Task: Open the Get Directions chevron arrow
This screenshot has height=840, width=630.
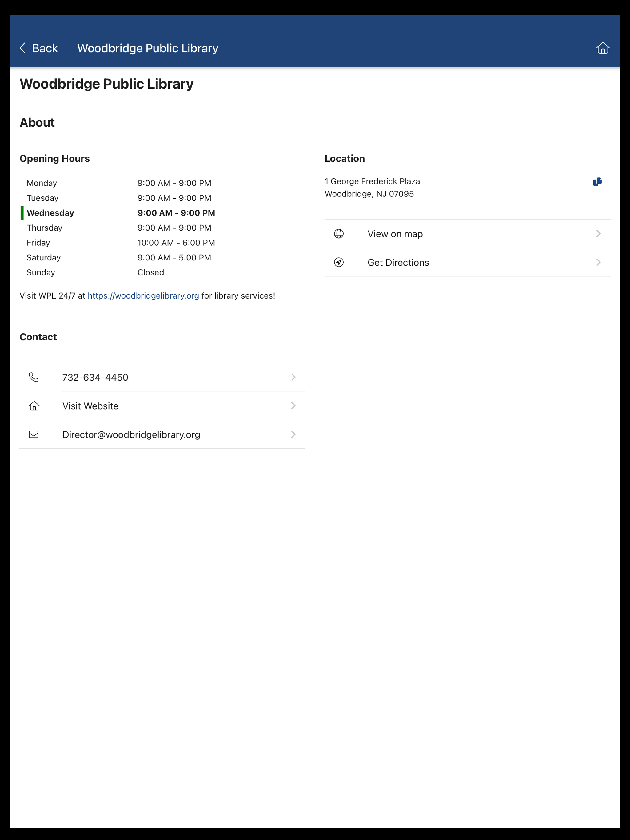Action: pyautogui.click(x=598, y=262)
